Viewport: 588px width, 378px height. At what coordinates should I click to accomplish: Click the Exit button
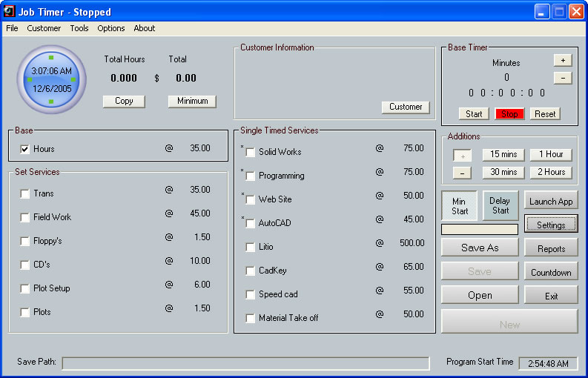pyautogui.click(x=551, y=296)
